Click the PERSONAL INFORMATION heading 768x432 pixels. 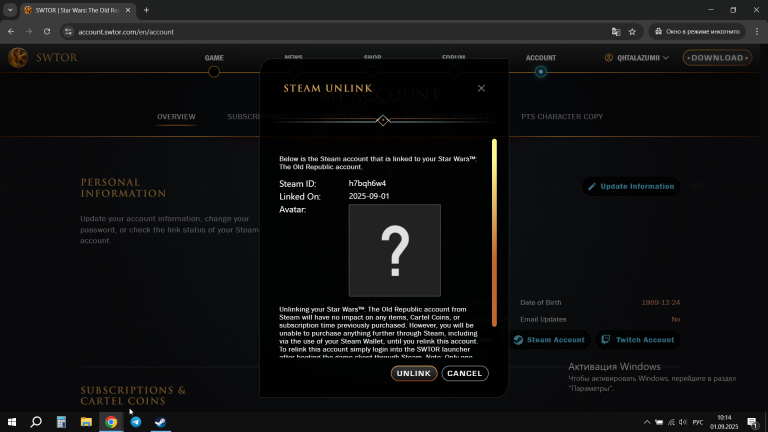pyautogui.click(x=123, y=188)
